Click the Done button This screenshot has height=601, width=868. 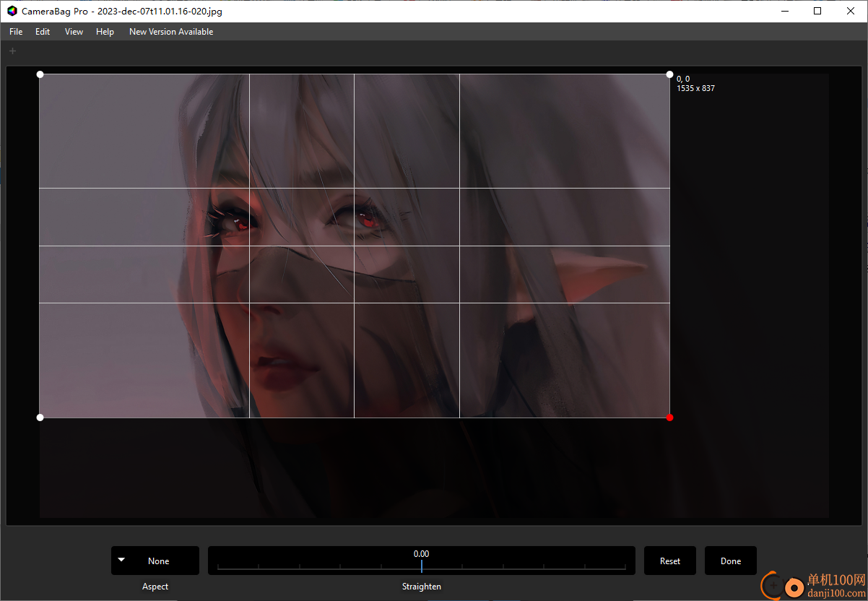pyautogui.click(x=731, y=561)
